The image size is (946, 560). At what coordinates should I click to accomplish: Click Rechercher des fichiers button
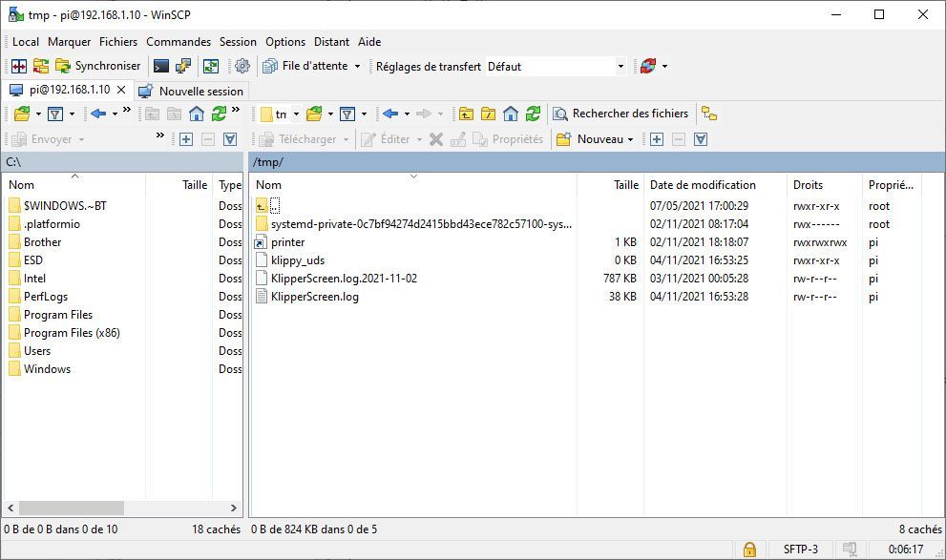621,114
